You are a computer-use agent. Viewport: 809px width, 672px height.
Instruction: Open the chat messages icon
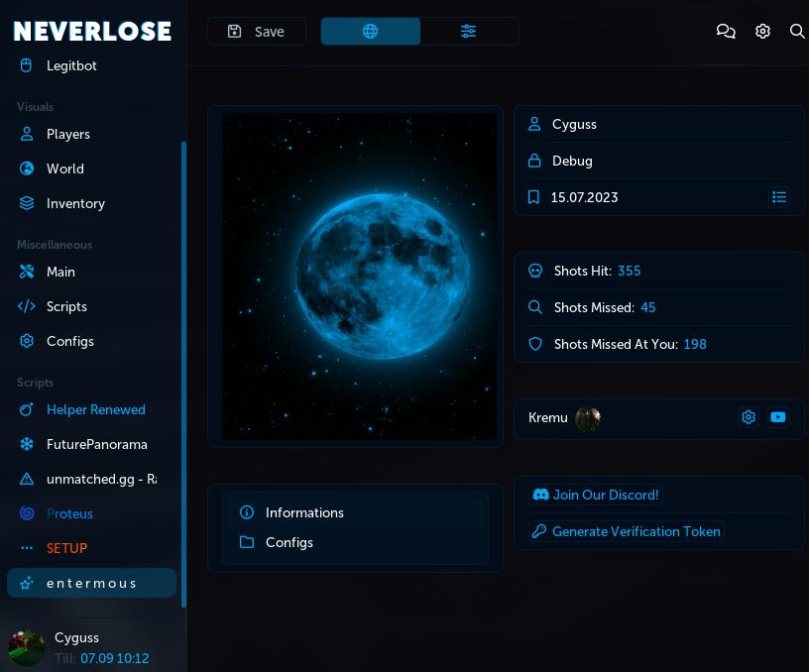(726, 31)
